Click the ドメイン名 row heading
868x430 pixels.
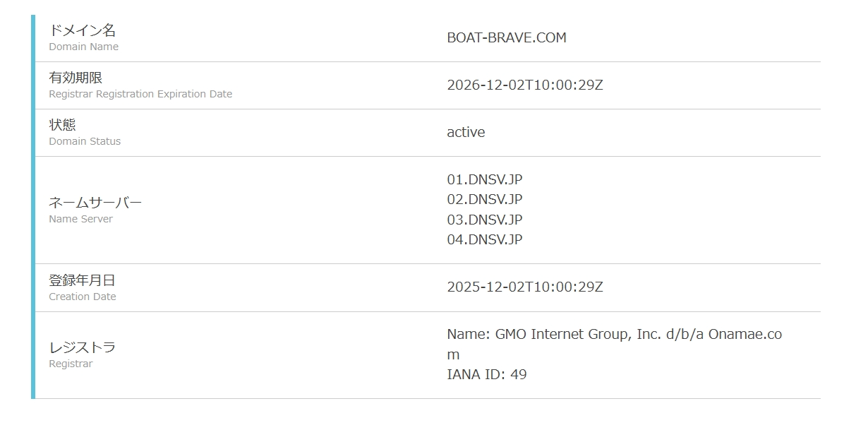[x=82, y=30]
